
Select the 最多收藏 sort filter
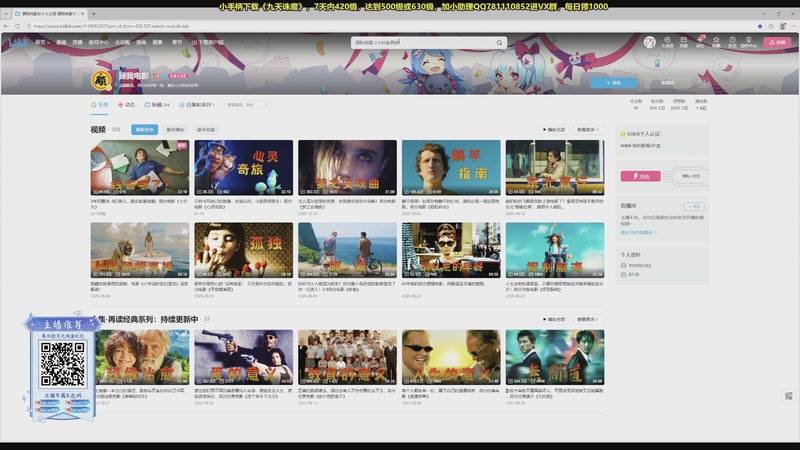click(x=205, y=130)
